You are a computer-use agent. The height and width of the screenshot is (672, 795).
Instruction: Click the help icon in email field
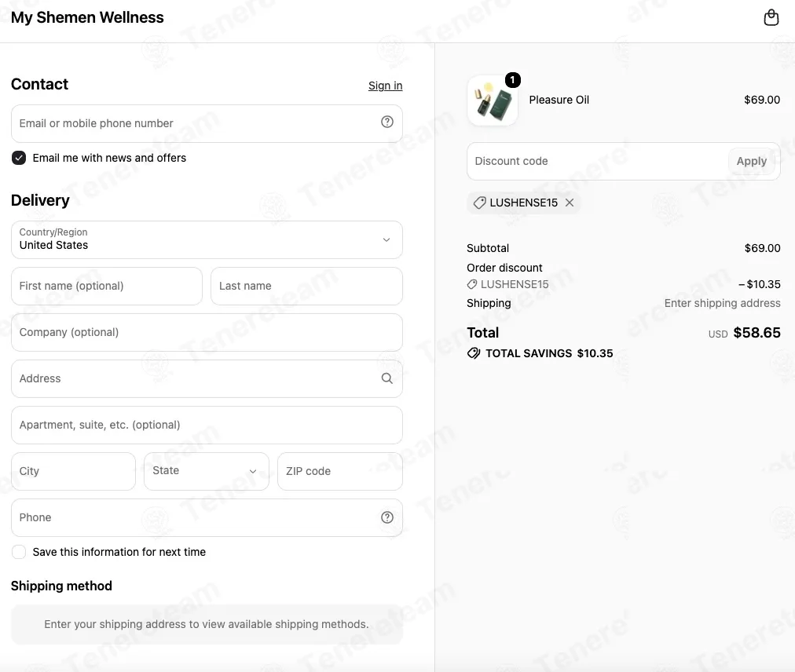pyautogui.click(x=387, y=122)
